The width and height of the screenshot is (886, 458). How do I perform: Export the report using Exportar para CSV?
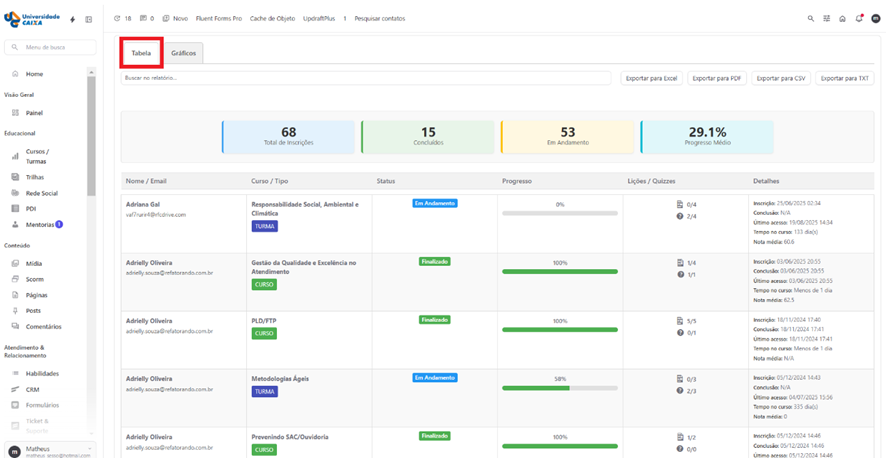click(781, 78)
